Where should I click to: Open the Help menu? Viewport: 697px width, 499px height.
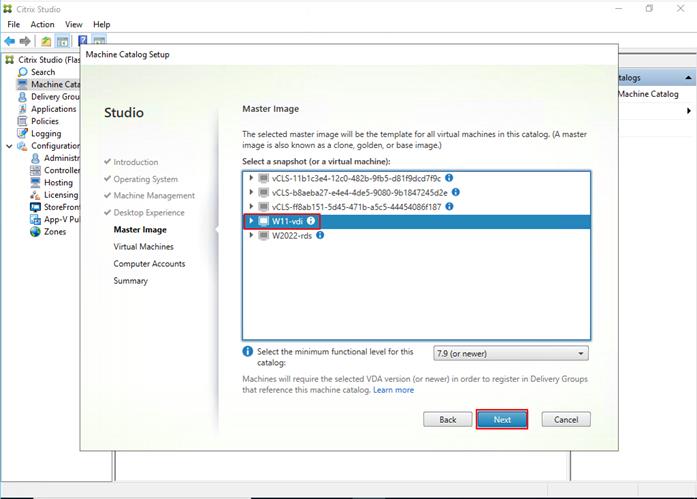point(101,24)
